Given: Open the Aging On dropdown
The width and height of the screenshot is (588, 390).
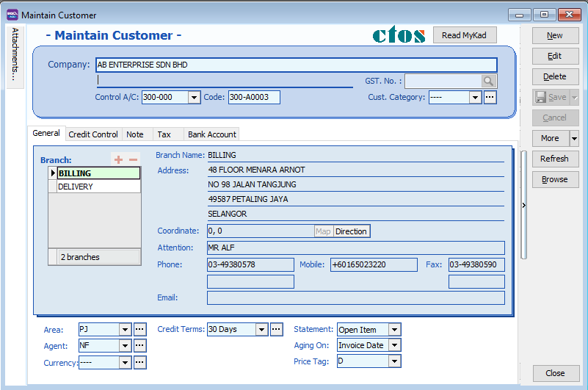Looking at the screenshot, I should pyautogui.click(x=394, y=345).
